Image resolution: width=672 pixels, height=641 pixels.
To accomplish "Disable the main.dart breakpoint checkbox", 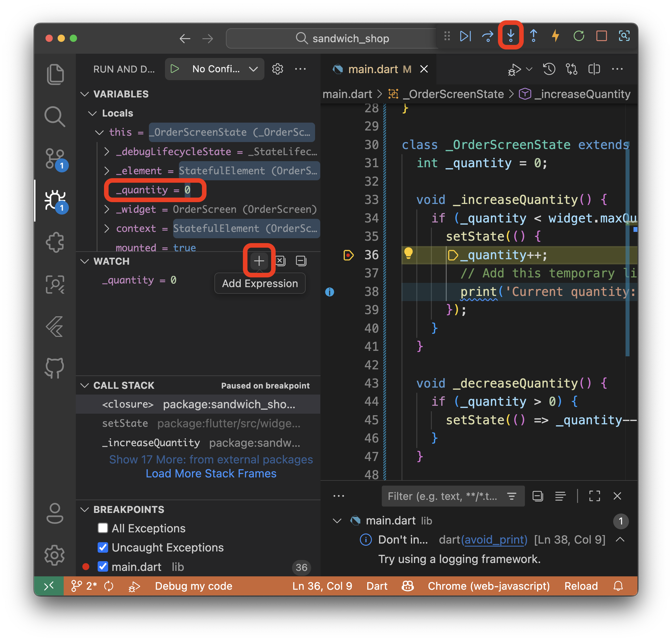I will point(103,567).
